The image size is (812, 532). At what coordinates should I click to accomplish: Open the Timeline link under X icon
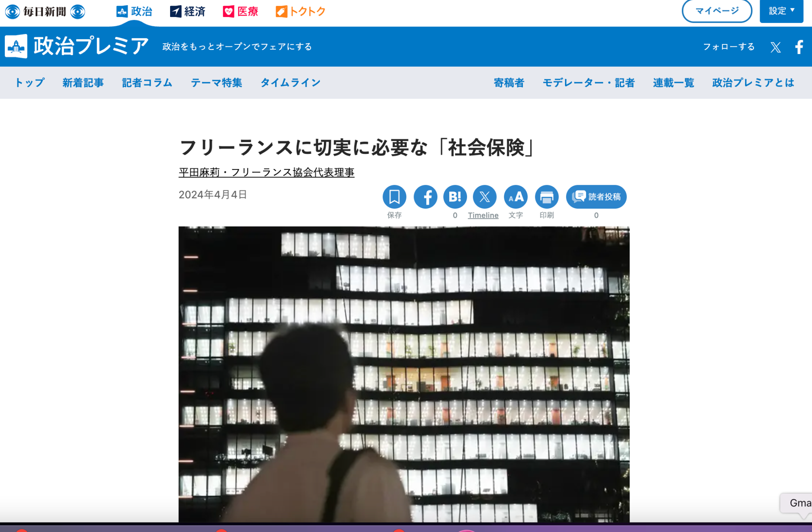click(x=483, y=215)
